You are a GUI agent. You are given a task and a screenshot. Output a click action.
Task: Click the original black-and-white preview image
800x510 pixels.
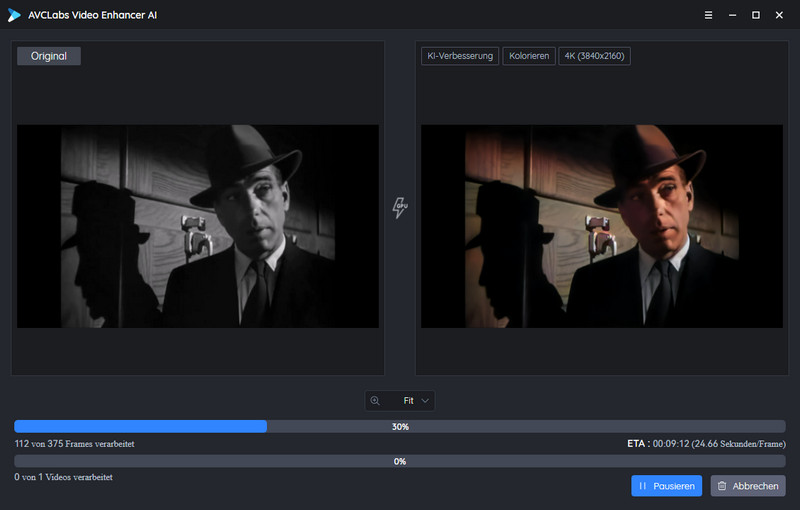click(x=198, y=226)
